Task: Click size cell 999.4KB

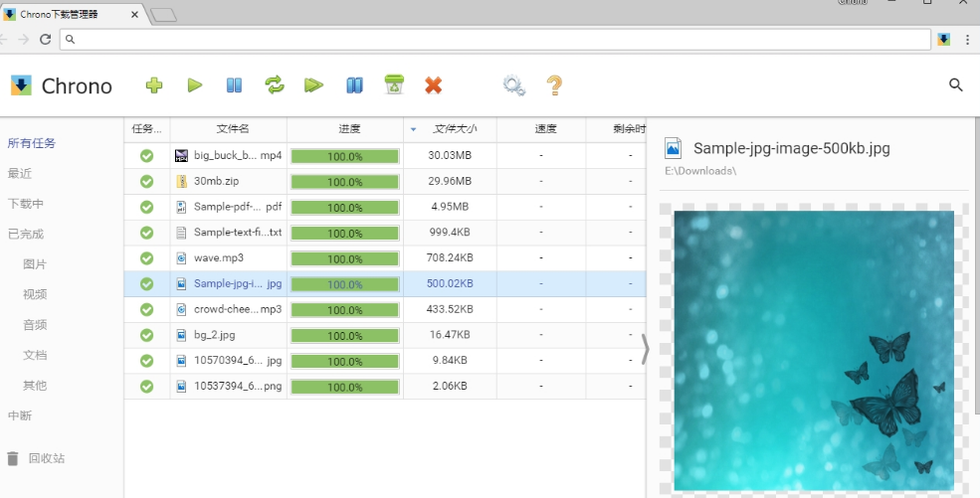Action: pyautogui.click(x=450, y=233)
